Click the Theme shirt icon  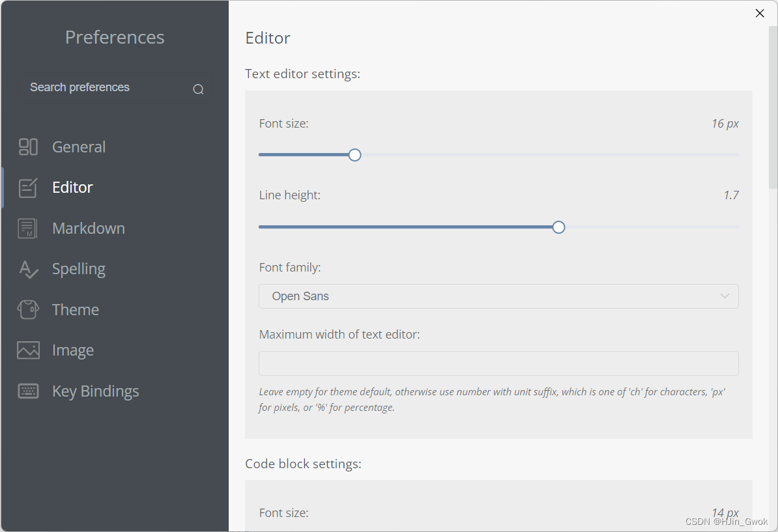click(x=28, y=310)
